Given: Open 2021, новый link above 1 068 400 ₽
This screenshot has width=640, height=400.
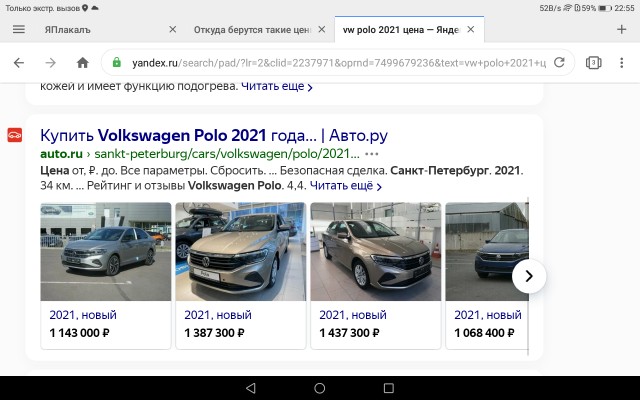Looking at the screenshot, I should [x=488, y=315].
